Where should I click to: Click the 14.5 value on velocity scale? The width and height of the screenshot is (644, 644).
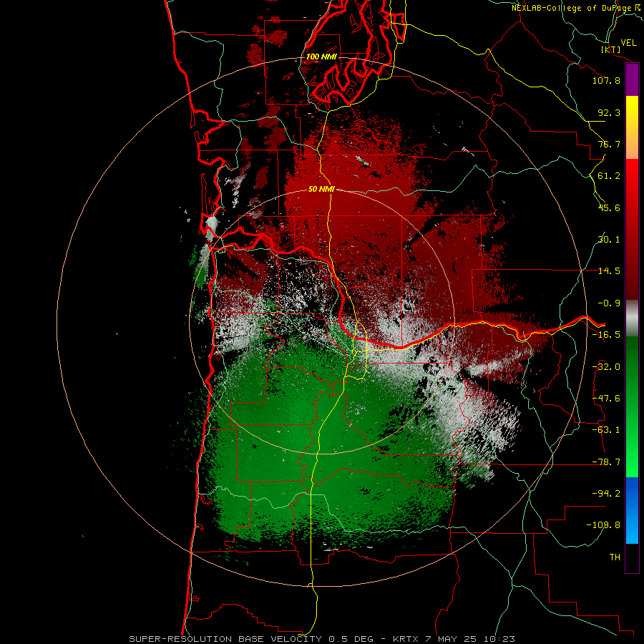609,271
